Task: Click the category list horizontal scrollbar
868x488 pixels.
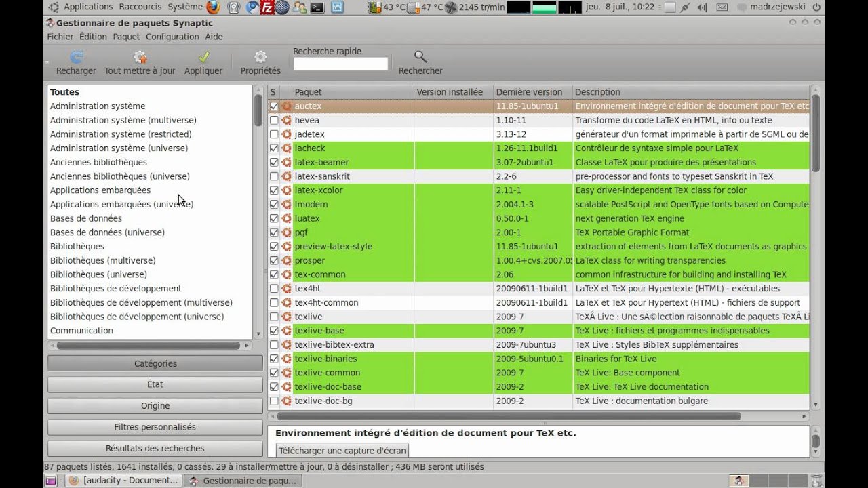Action: [x=149, y=346]
